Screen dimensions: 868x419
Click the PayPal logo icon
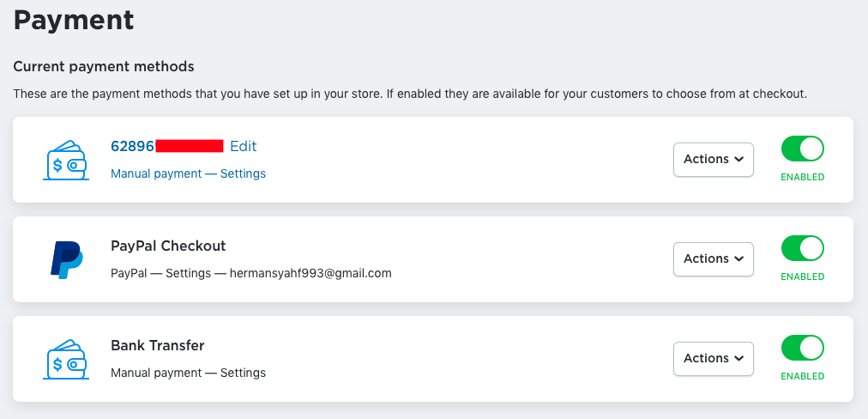66,259
